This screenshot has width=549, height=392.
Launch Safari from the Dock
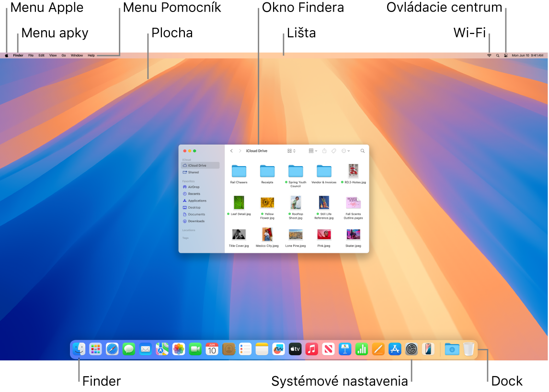(112, 349)
